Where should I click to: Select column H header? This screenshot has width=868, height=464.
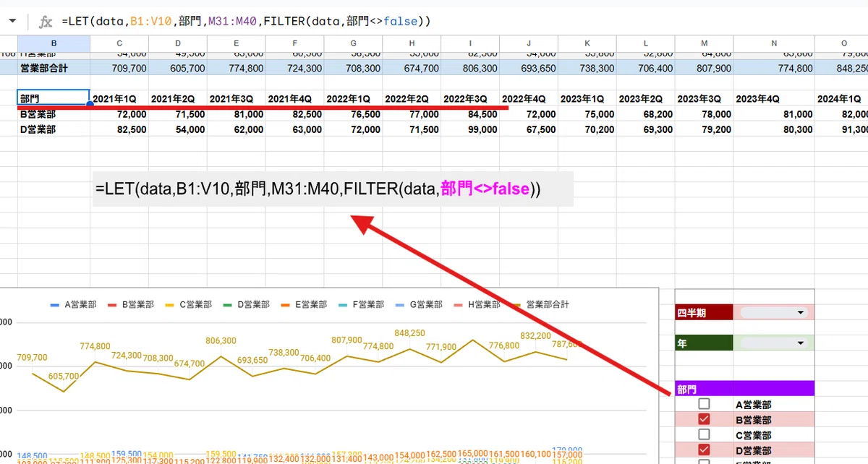[412, 43]
